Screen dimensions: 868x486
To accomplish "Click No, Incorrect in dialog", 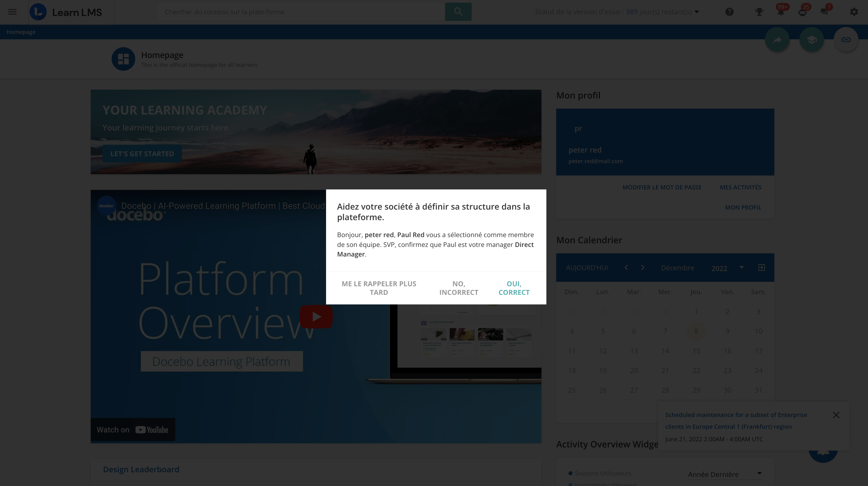I will (459, 288).
